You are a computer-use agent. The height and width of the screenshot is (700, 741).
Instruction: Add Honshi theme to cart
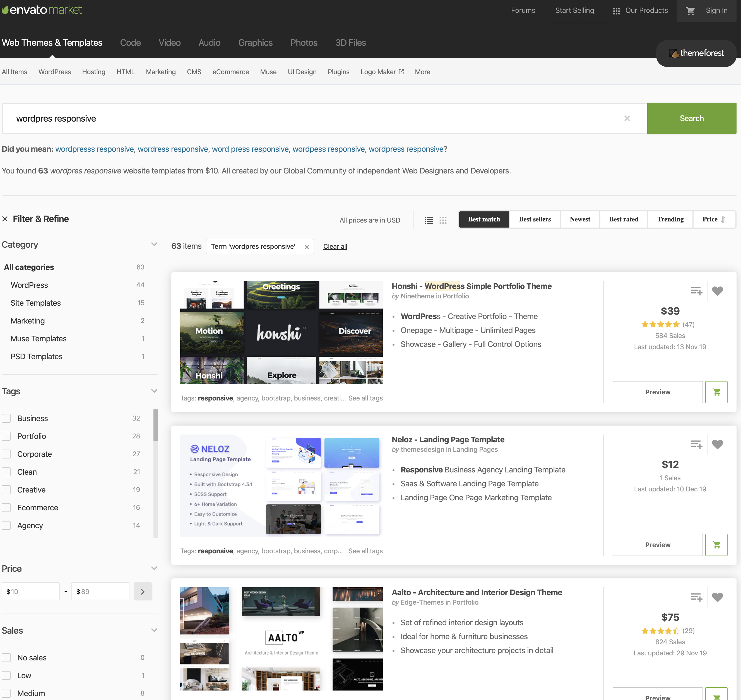(x=716, y=392)
